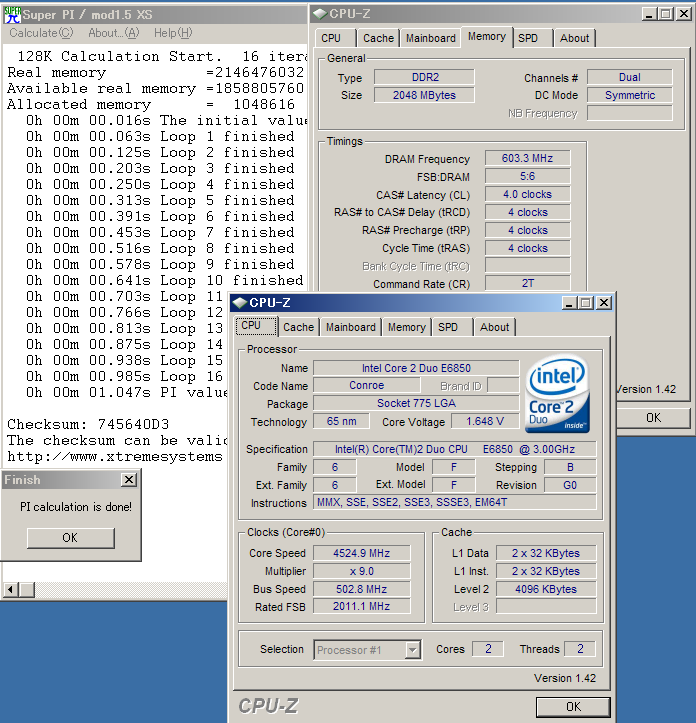This screenshot has width=696, height=723.
Task: Click the memory Size value 2048 MBytes
Action: pos(424,95)
